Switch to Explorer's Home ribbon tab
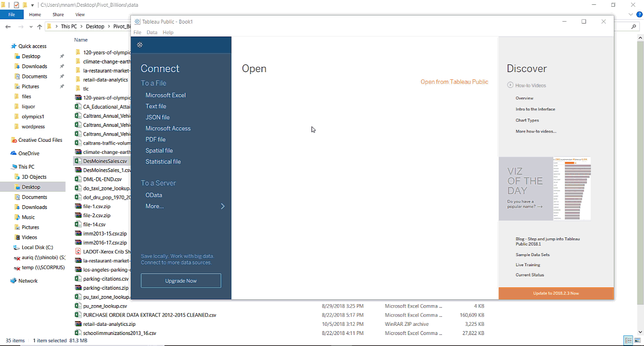Image resolution: width=644 pixels, height=346 pixels. [x=35, y=14]
